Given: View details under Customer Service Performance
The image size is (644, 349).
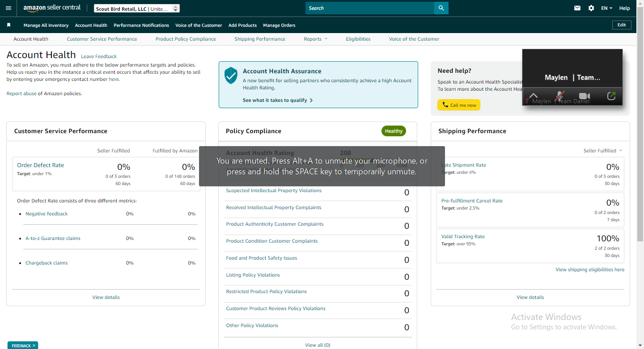Looking at the screenshot, I should click(106, 297).
